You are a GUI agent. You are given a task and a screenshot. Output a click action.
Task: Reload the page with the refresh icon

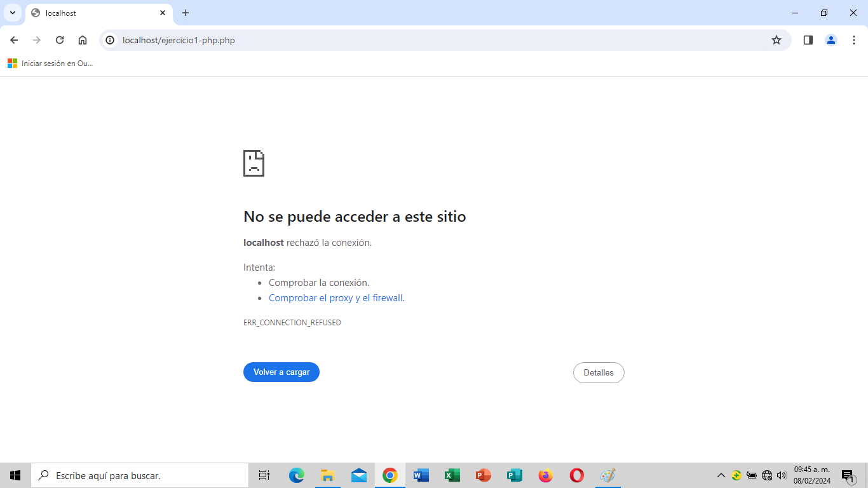(60, 40)
